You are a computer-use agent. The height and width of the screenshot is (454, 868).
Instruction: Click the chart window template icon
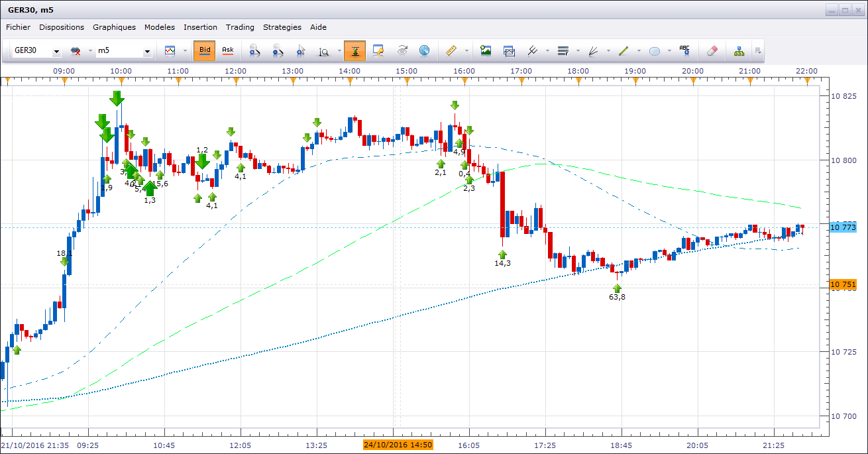pos(509,50)
